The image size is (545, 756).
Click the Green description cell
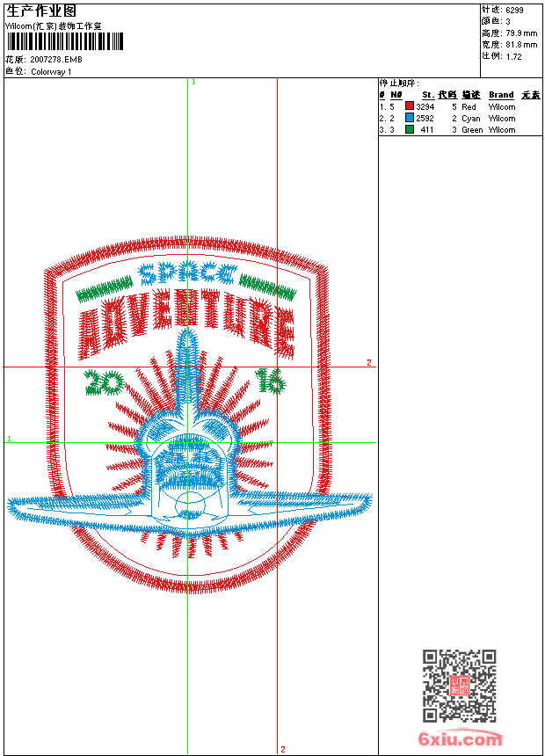click(x=472, y=130)
